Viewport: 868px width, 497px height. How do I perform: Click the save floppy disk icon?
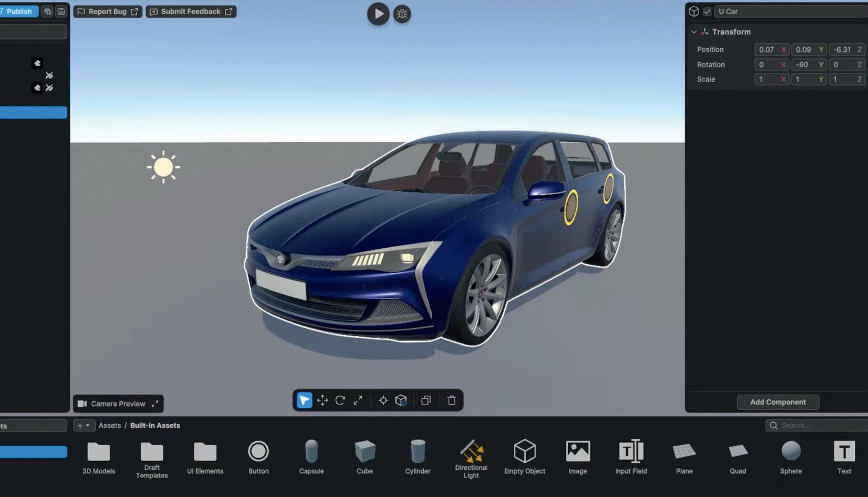point(61,12)
